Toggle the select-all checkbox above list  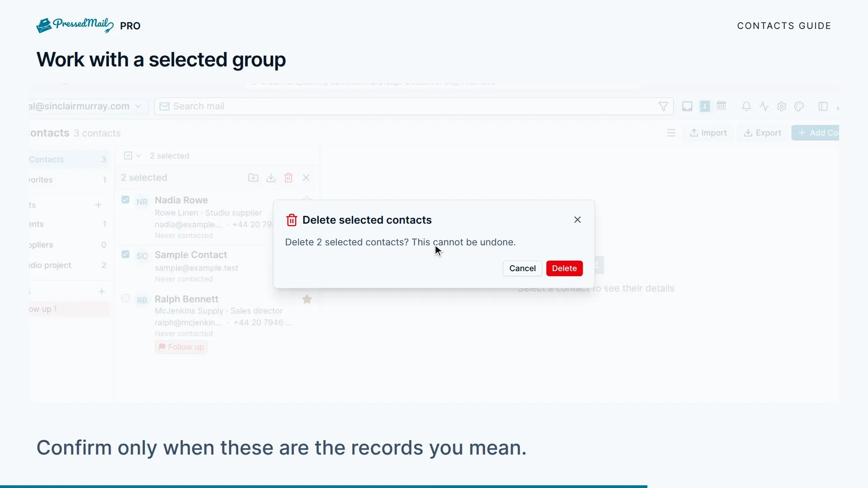click(128, 155)
